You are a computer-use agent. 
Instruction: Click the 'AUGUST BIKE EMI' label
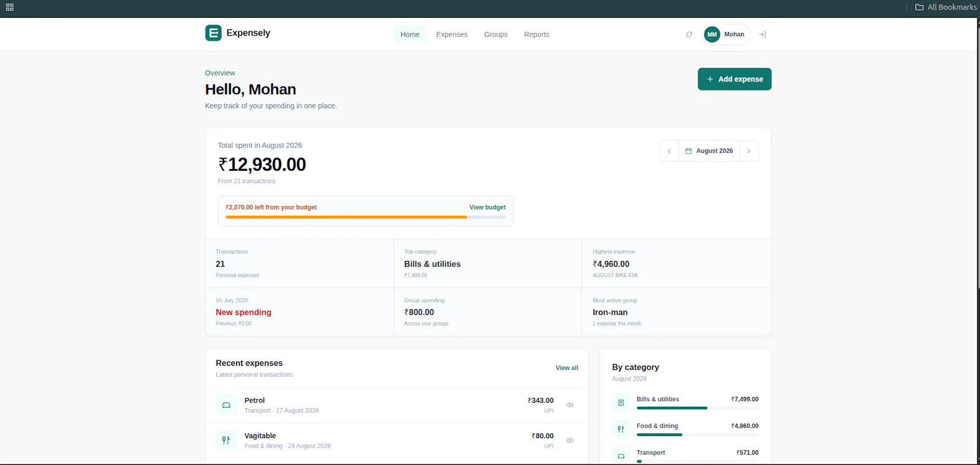[615, 276]
